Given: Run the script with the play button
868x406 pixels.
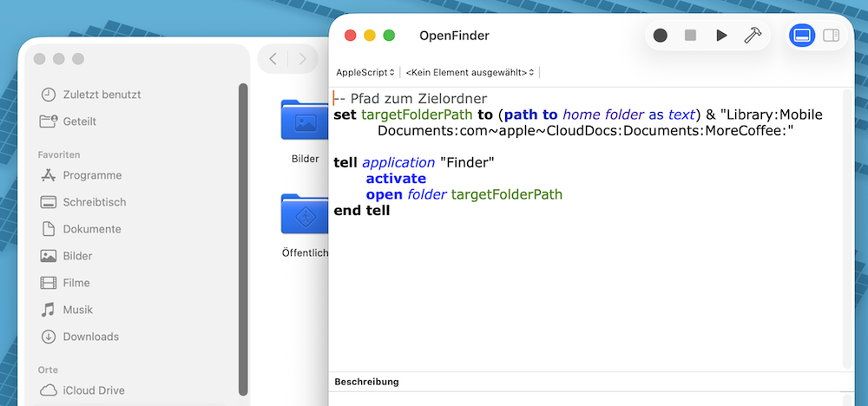Looking at the screenshot, I should pos(721,36).
